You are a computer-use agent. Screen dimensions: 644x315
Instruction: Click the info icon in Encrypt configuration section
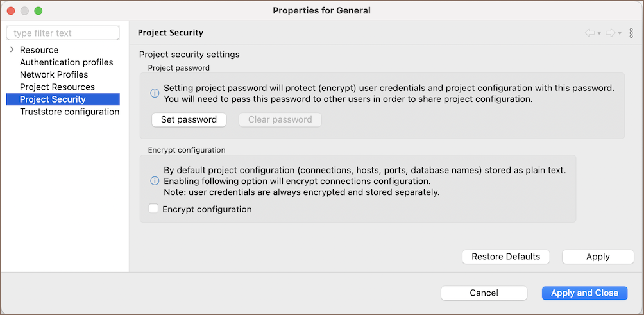[155, 181]
